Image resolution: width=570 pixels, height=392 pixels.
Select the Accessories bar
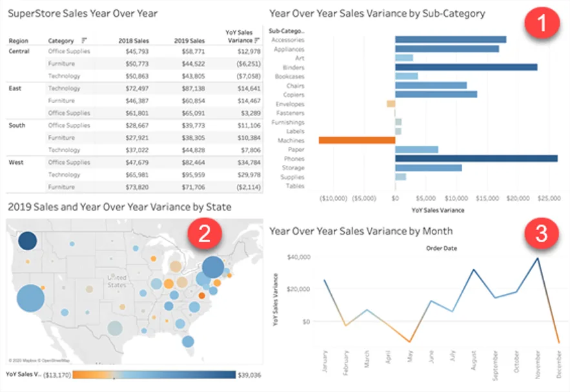click(451, 39)
